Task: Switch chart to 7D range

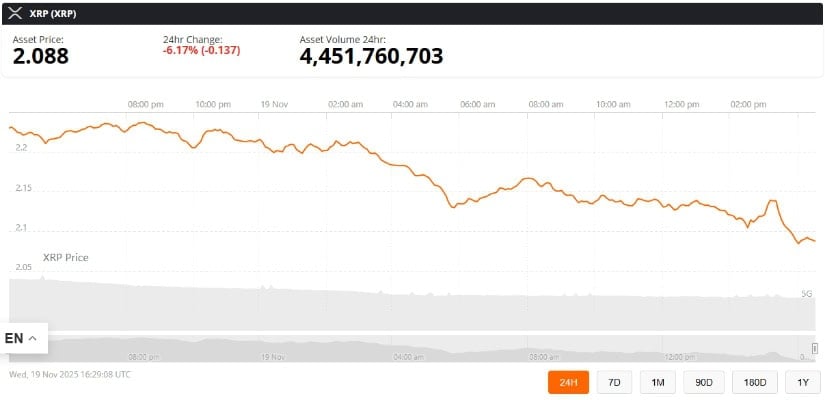Action: click(614, 381)
